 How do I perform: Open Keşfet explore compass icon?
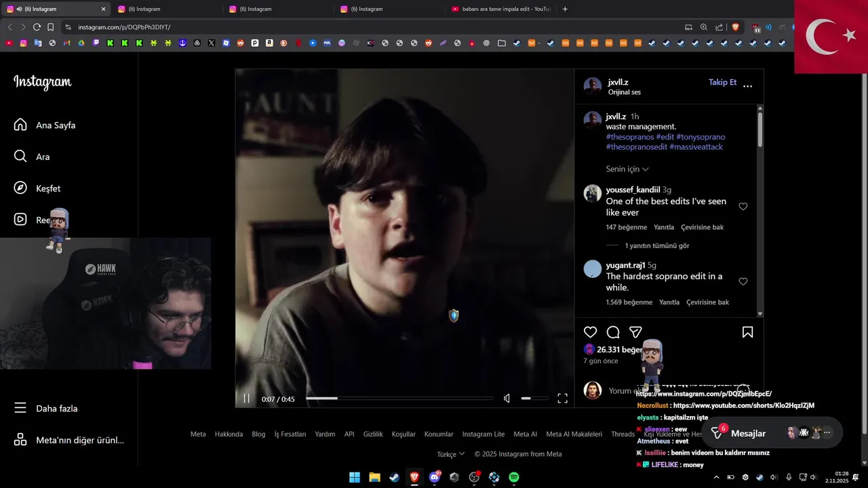pos(20,188)
